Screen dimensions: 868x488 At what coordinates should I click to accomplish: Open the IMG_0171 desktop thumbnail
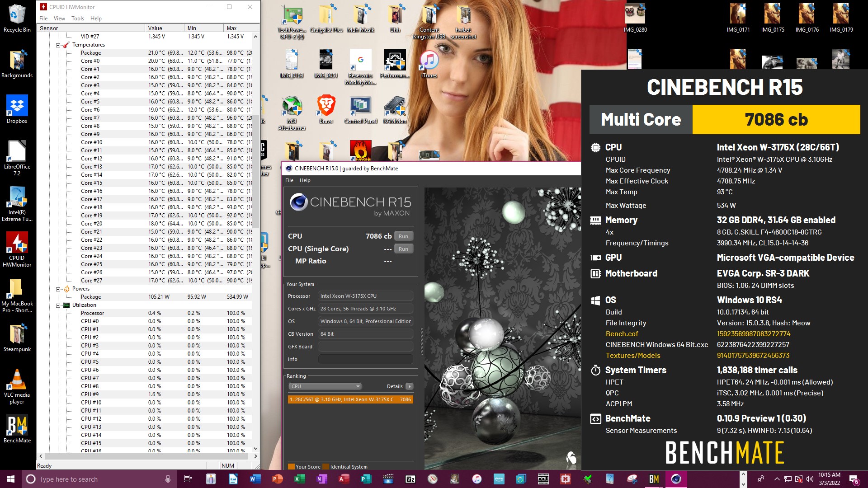(x=738, y=18)
